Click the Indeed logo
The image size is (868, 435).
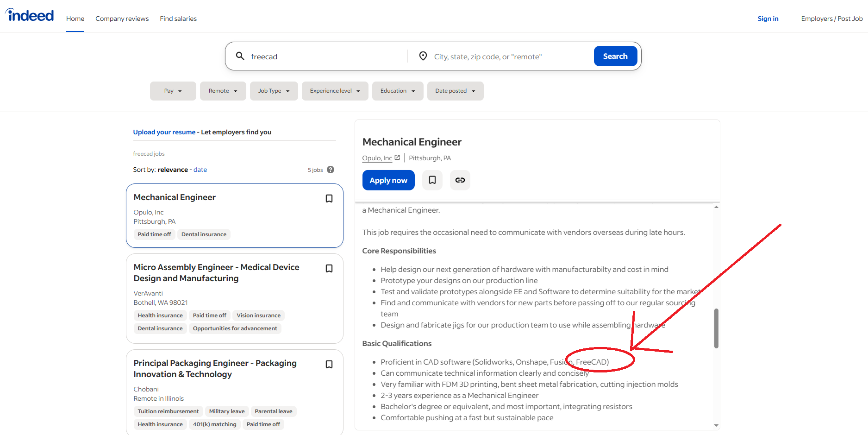[x=30, y=16]
